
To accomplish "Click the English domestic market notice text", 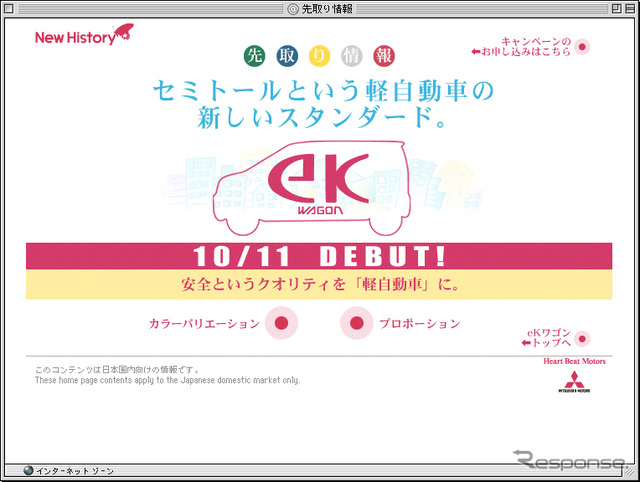I will pyautogui.click(x=167, y=380).
